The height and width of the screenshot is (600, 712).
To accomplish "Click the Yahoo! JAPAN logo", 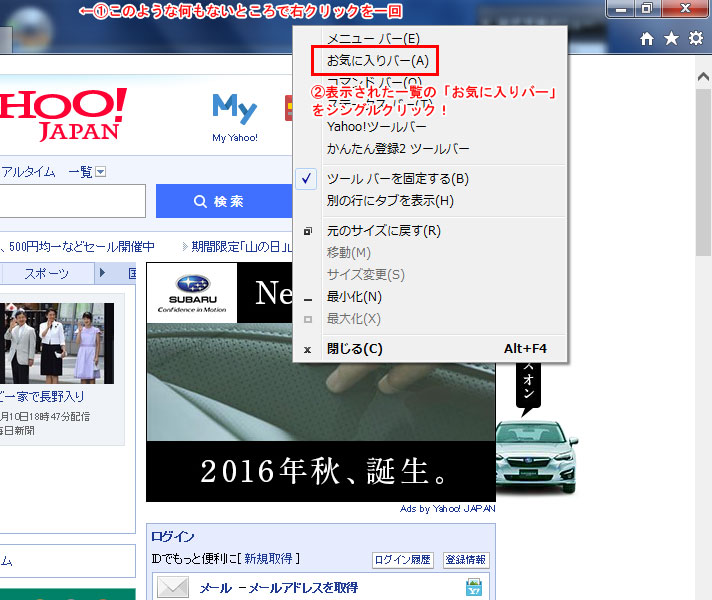I will point(62,113).
